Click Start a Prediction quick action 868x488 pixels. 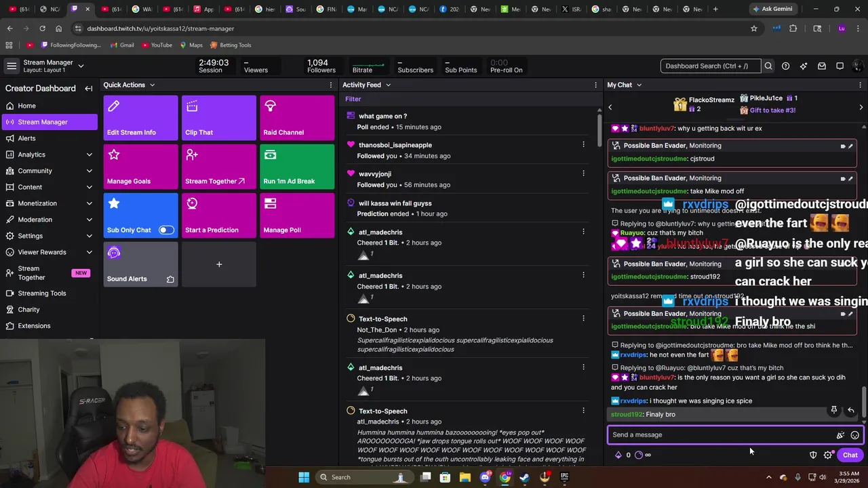(x=218, y=216)
